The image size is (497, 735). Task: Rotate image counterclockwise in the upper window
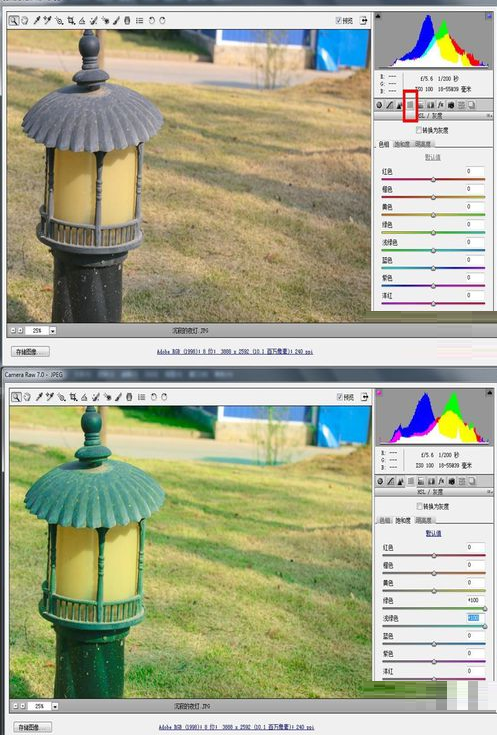pyautogui.click(x=151, y=21)
